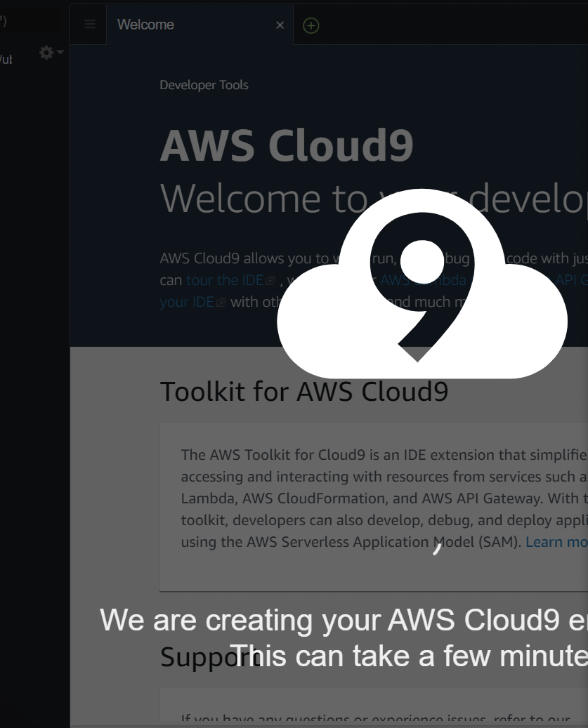The width and height of the screenshot is (588, 728).
Task: Click the AWS Cloud9 heading
Action: tap(287, 145)
